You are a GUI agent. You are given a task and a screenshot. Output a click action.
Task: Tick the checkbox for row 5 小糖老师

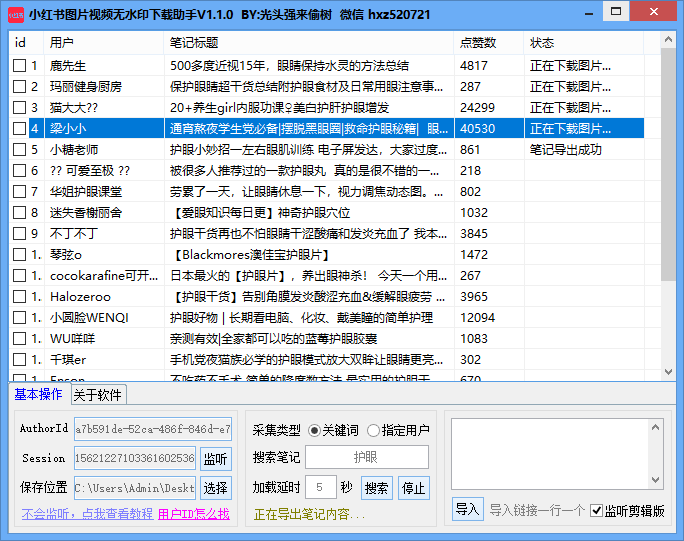pyautogui.click(x=20, y=149)
